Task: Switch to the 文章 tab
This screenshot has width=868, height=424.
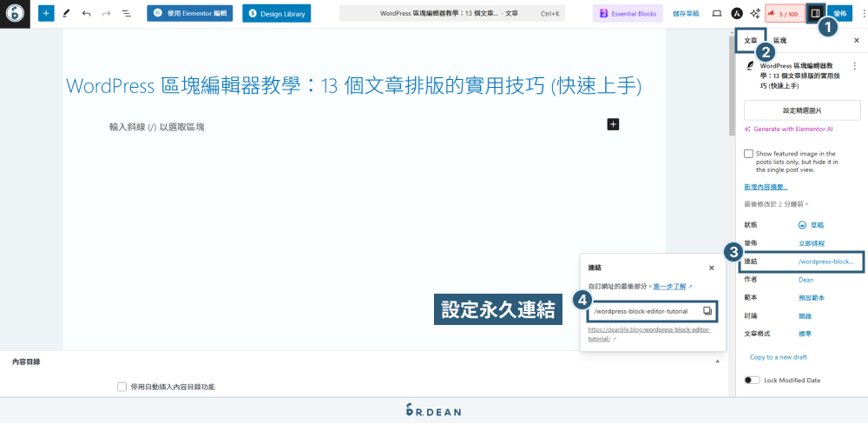Action: click(x=751, y=41)
